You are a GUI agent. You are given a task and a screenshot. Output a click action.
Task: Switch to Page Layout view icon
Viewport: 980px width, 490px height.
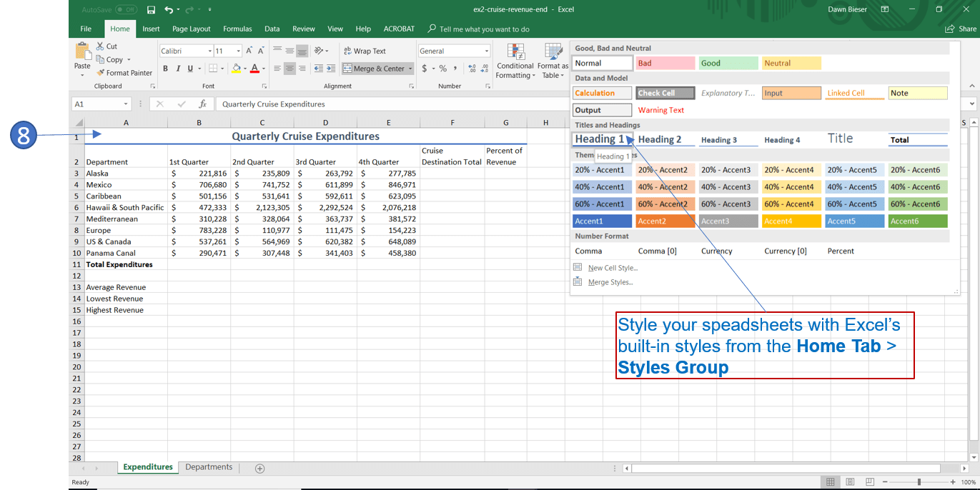click(850, 482)
